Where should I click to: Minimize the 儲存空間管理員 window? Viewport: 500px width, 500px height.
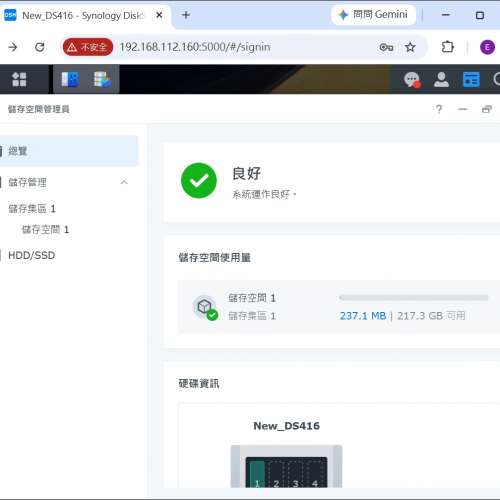click(x=463, y=109)
